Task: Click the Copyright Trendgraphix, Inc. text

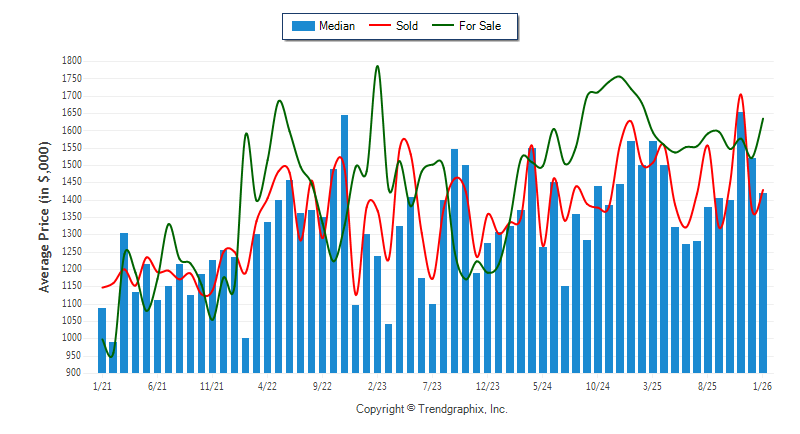Action: coord(432,410)
